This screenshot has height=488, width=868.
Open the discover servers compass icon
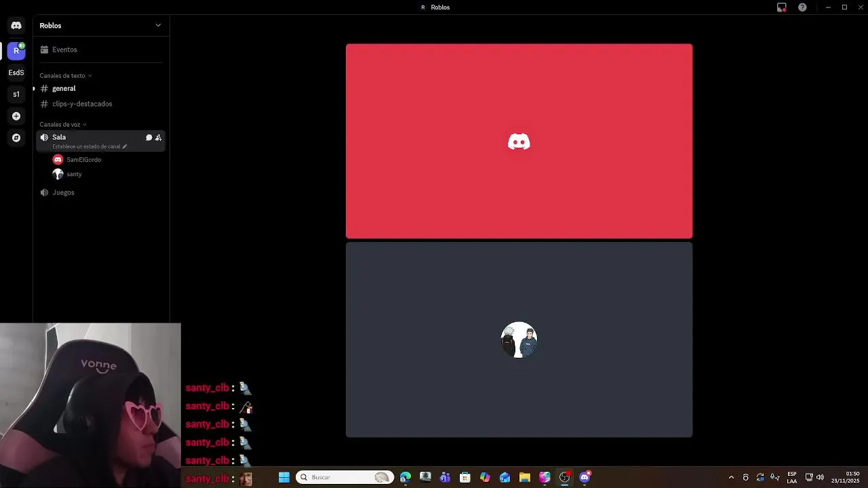[x=16, y=138]
